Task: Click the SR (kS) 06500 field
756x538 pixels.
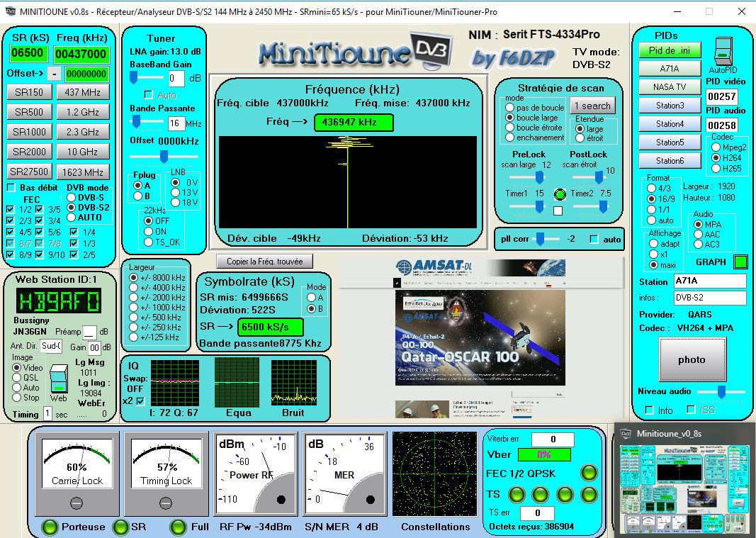Action: click(x=28, y=53)
